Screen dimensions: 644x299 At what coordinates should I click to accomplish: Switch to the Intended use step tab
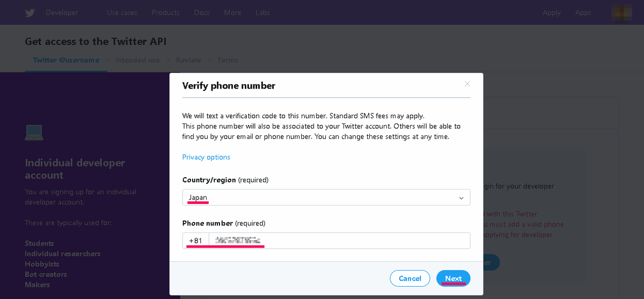pos(138,60)
